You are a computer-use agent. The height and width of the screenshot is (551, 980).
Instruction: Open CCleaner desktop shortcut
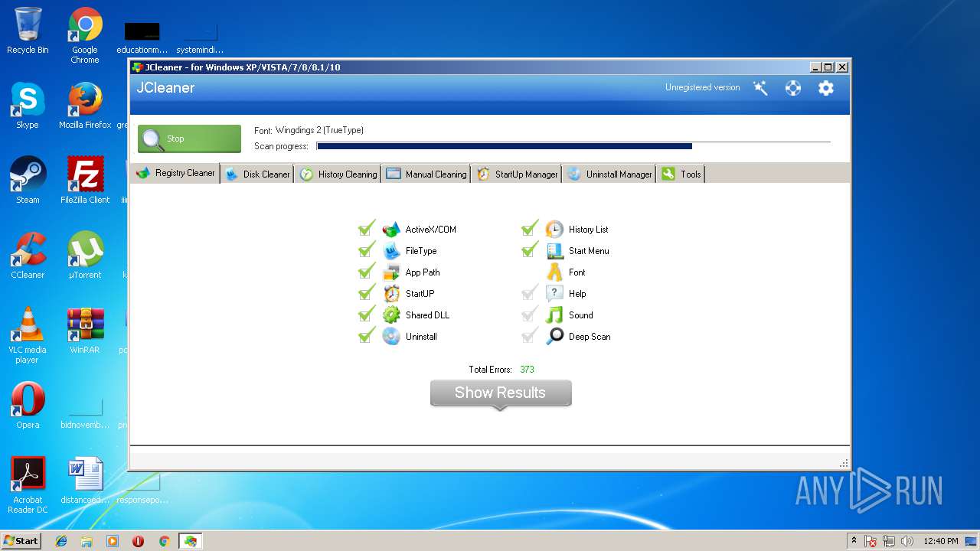point(28,256)
